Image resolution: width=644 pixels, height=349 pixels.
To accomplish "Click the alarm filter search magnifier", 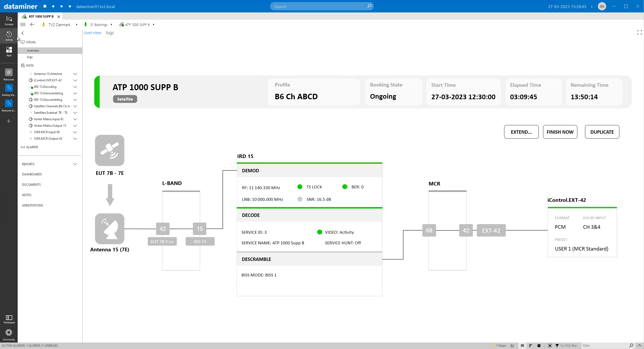I will [631, 345].
